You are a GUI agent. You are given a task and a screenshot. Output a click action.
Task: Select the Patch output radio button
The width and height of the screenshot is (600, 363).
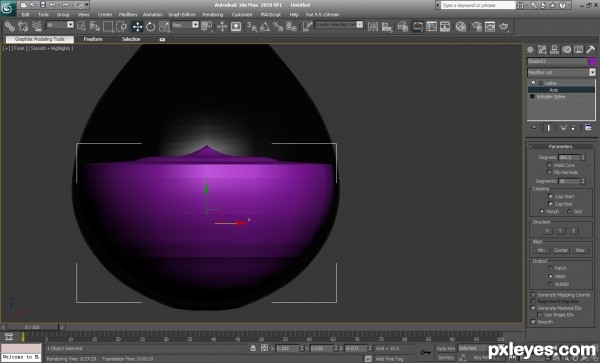[x=550, y=268]
